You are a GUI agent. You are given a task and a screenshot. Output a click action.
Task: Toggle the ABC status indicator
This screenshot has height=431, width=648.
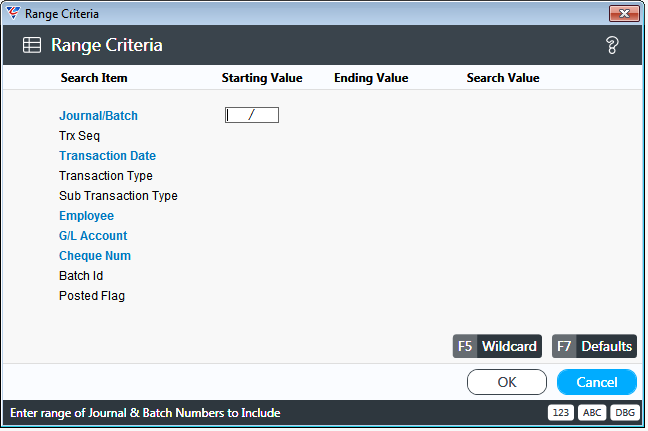(x=592, y=412)
